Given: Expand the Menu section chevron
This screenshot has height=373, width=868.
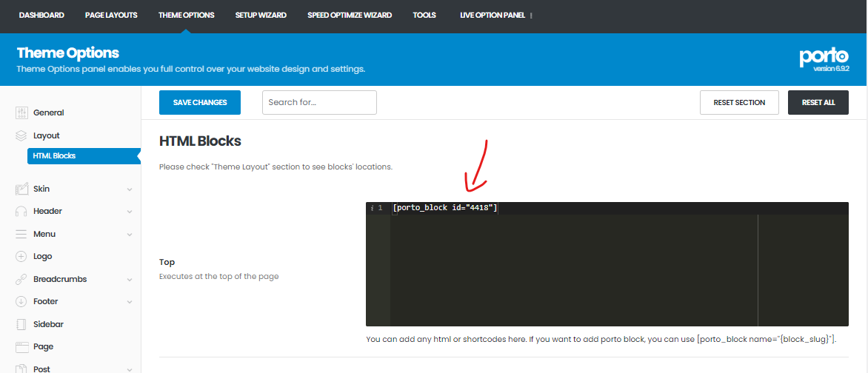Looking at the screenshot, I should pos(130,235).
